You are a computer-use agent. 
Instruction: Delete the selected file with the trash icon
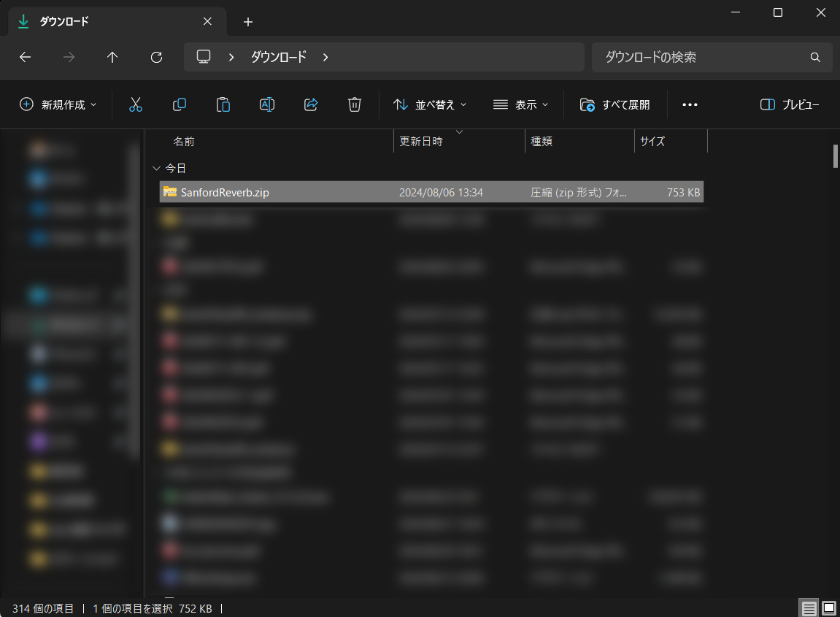pyautogui.click(x=355, y=104)
